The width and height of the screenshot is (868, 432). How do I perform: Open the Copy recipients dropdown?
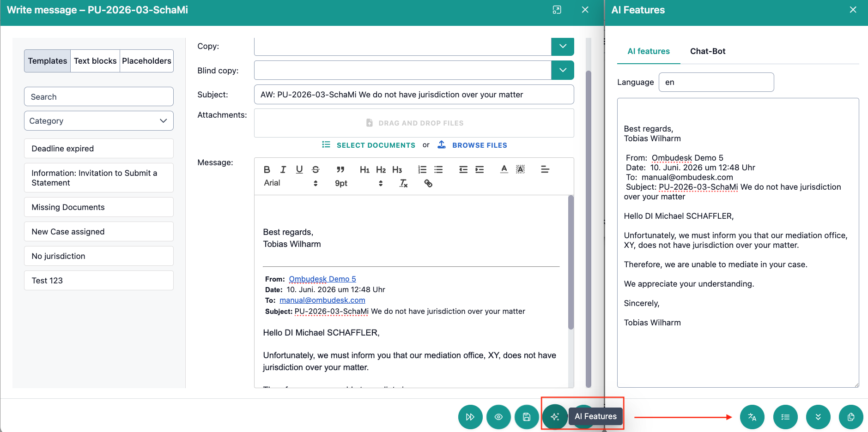click(563, 46)
